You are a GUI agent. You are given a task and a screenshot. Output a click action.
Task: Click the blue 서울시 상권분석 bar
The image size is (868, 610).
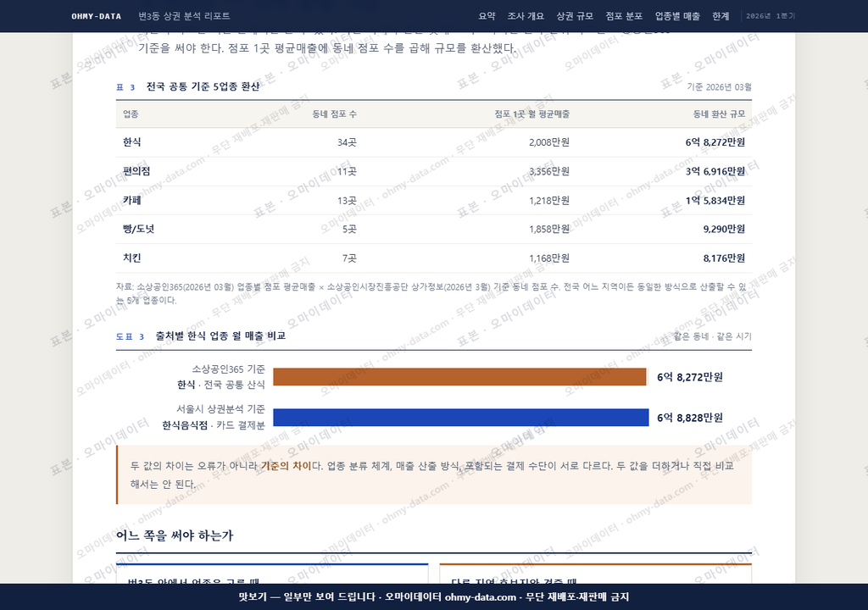(461, 418)
